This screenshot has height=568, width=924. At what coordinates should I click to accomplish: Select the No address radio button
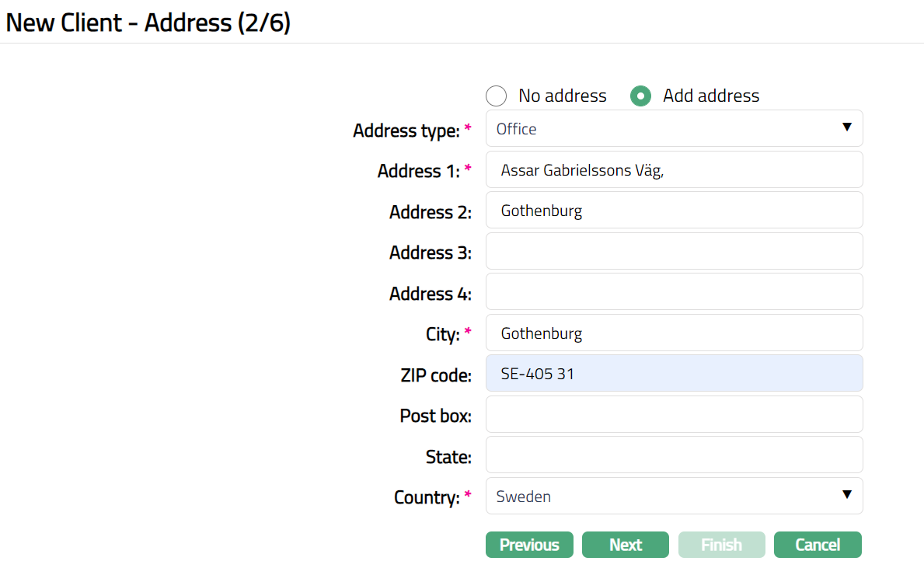tap(496, 96)
